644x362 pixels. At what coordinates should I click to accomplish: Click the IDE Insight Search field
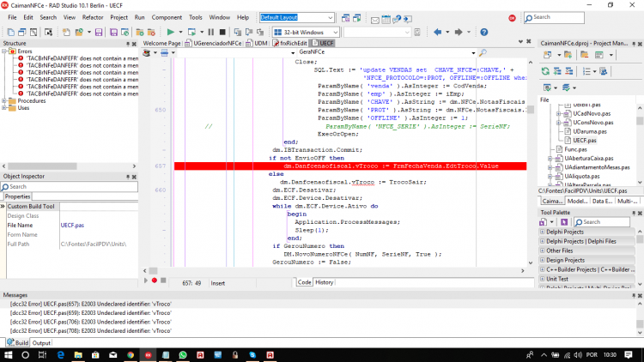click(x=554, y=17)
